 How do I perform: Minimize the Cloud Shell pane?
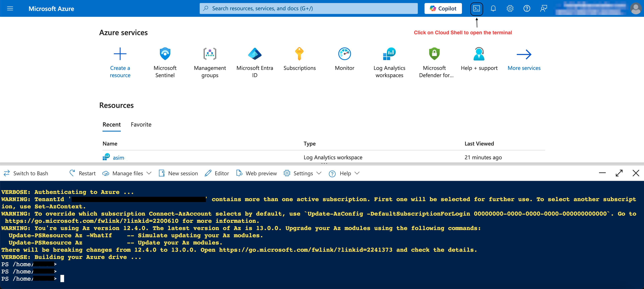tap(602, 173)
